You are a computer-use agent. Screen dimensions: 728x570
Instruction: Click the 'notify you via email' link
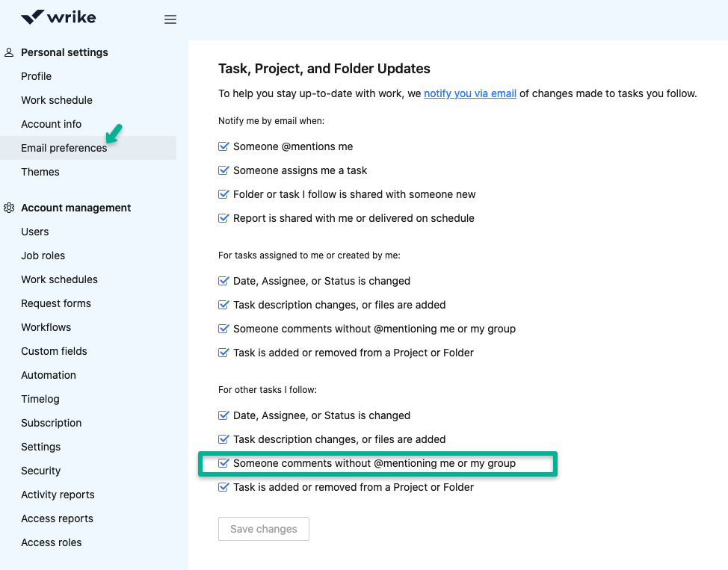point(470,93)
